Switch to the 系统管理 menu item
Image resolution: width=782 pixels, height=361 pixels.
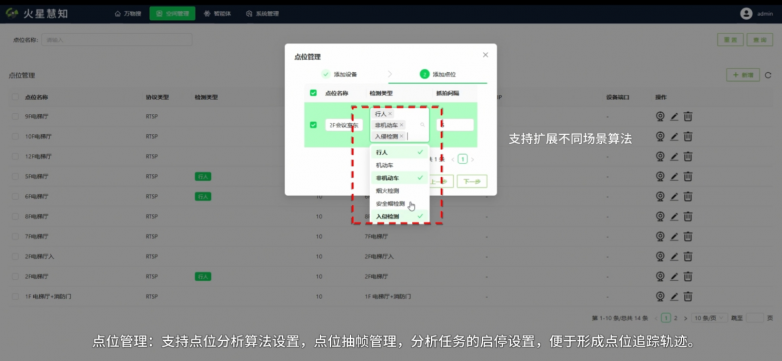(262, 13)
